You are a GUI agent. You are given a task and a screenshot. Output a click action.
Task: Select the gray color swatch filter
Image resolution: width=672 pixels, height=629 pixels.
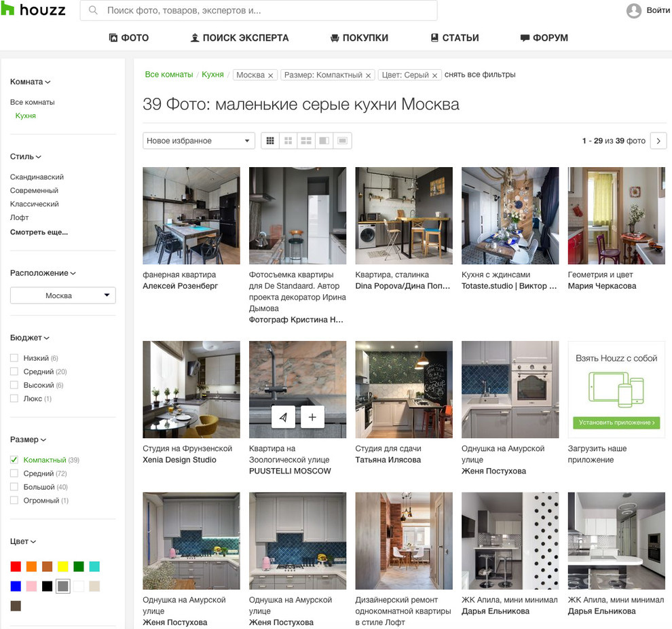click(64, 586)
